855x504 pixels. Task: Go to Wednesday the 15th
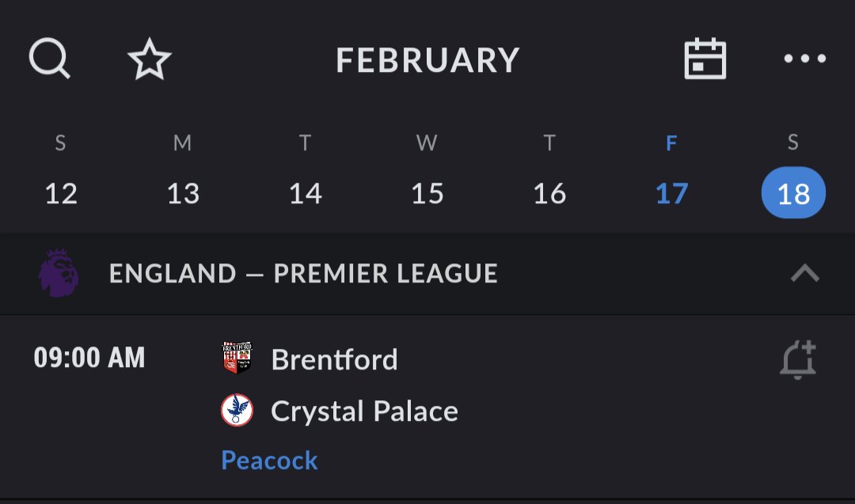[x=427, y=193]
